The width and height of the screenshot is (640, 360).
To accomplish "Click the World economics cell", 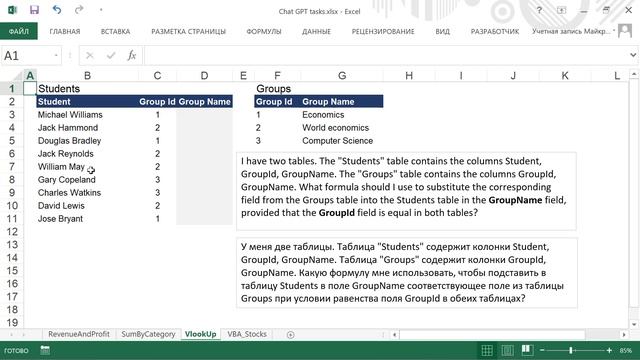I will [342, 128].
